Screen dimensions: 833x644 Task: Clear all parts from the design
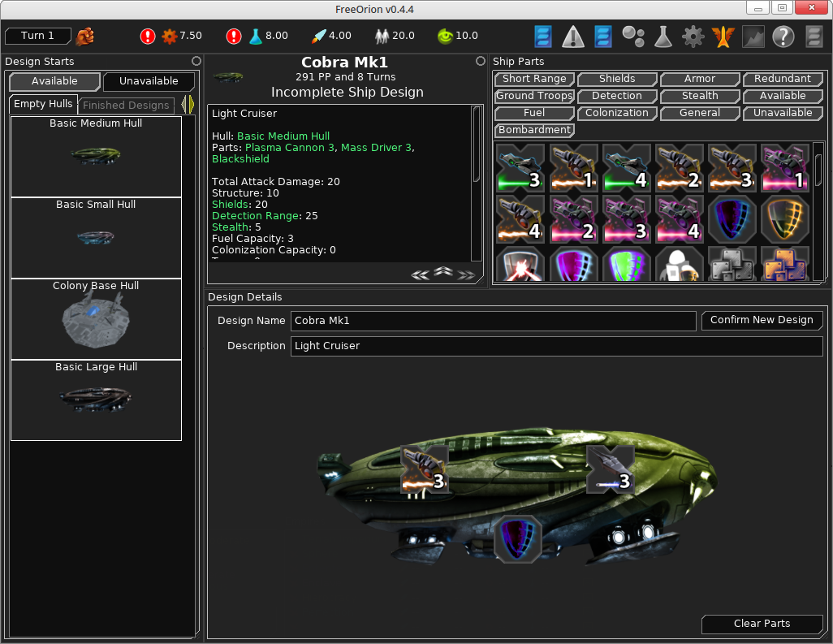pos(762,624)
